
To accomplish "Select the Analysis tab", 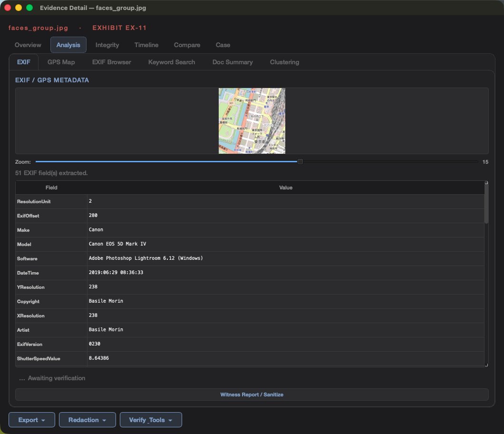I will click(x=68, y=45).
